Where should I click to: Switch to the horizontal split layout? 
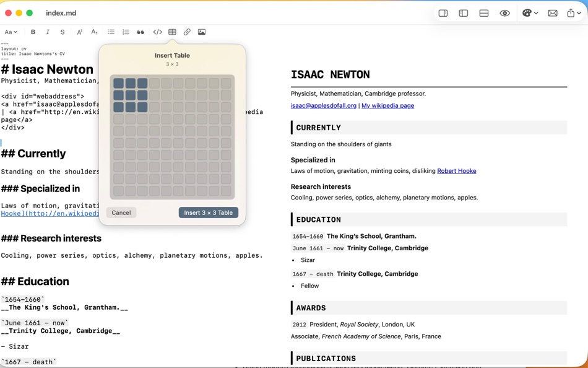(x=484, y=13)
